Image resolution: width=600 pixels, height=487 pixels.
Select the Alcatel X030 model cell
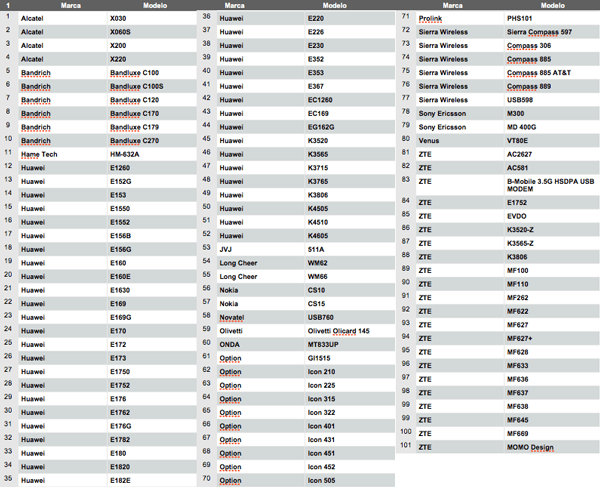[x=152, y=18]
